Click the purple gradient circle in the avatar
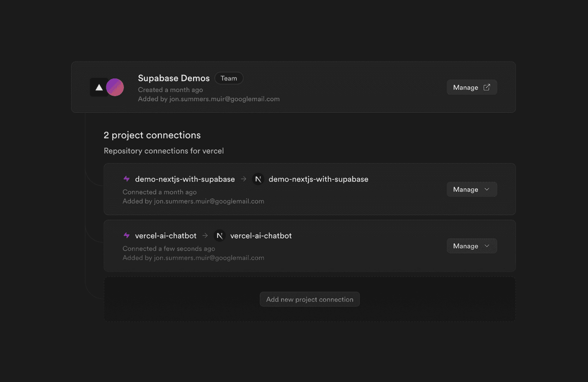This screenshot has width=588, height=382. tap(115, 87)
